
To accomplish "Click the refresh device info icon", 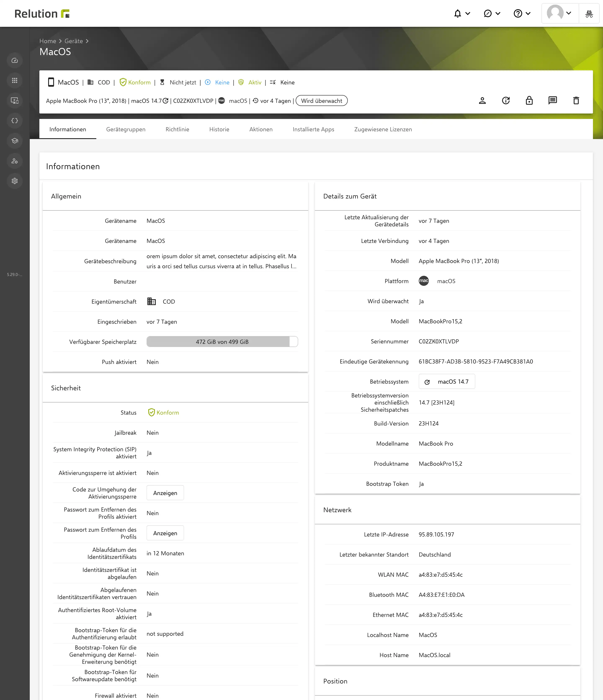I will click(x=506, y=101).
